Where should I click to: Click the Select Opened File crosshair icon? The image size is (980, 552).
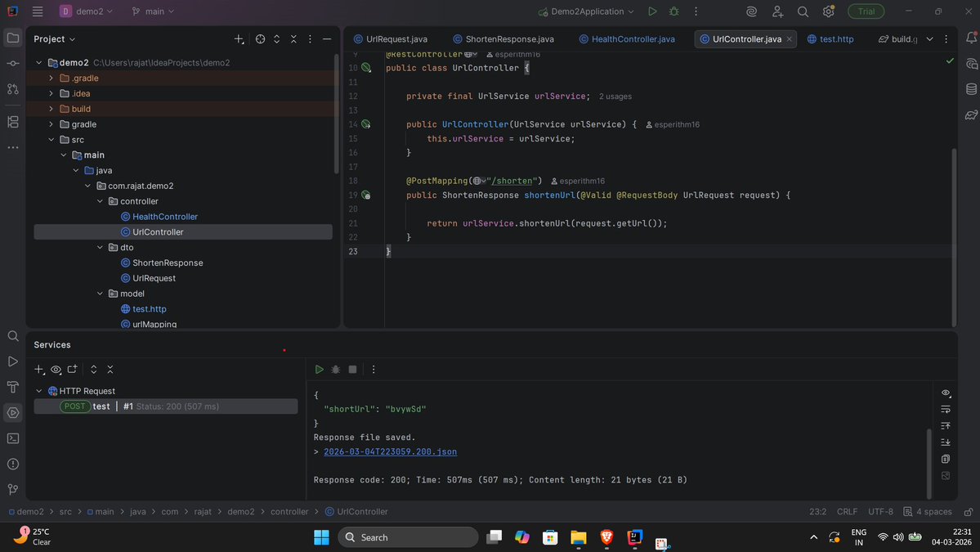260,38
